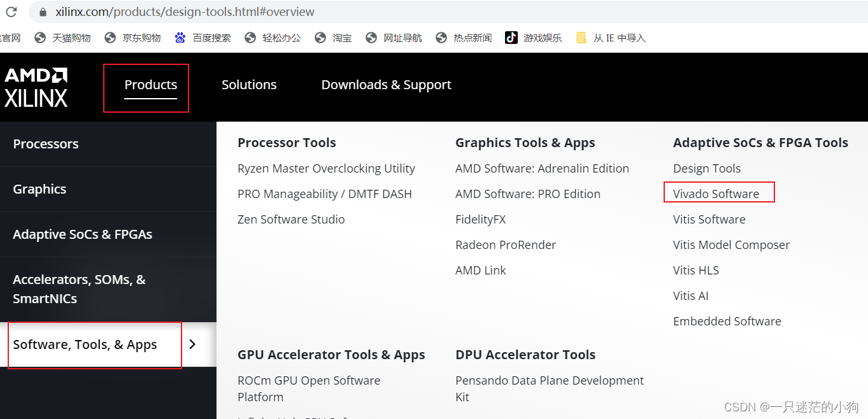Click the padlock site security icon
Screen dimensions: 868x419
pos(43,12)
